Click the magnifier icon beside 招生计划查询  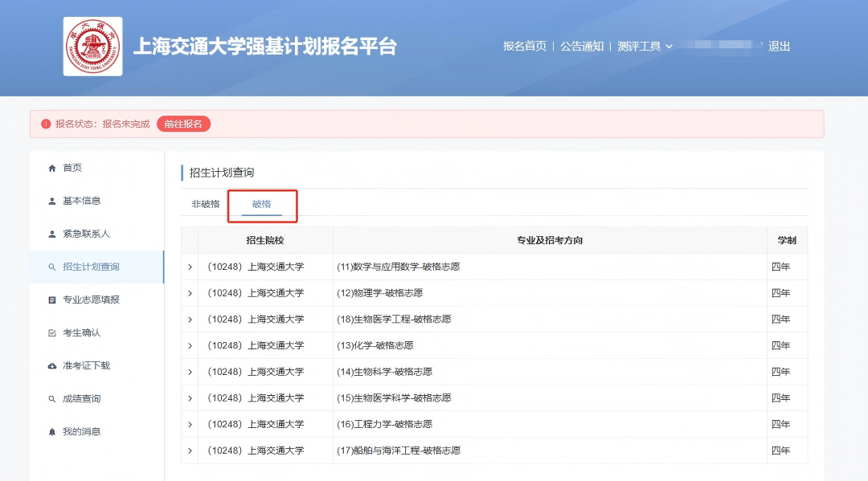point(51,267)
